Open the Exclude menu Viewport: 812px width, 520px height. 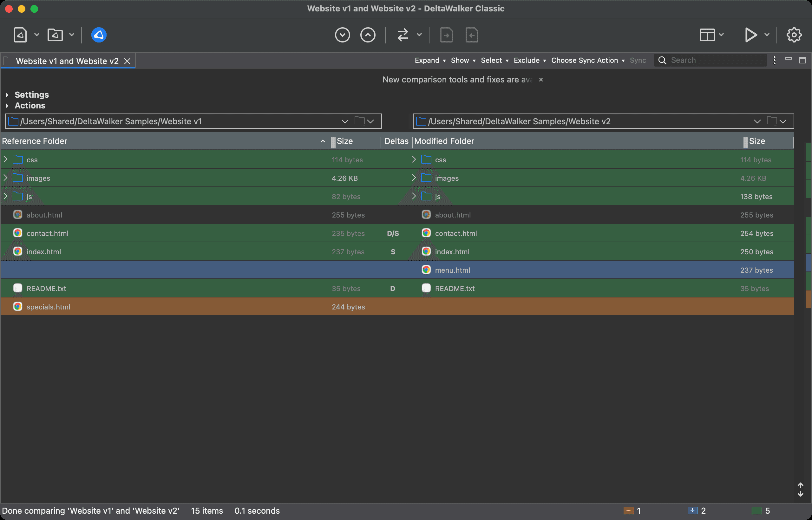pyautogui.click(x=530, y=61)
